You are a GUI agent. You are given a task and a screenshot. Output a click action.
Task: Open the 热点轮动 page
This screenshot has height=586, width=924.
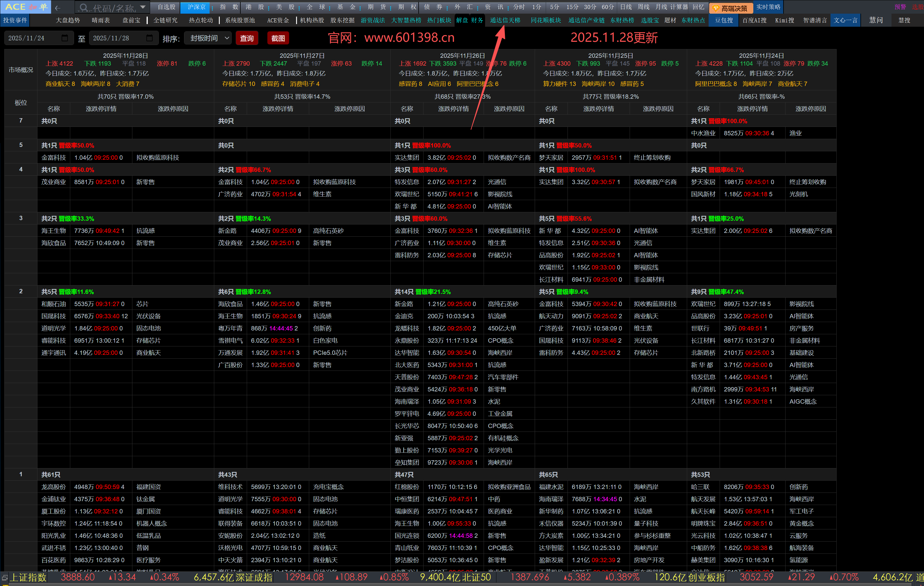[201, 20]
